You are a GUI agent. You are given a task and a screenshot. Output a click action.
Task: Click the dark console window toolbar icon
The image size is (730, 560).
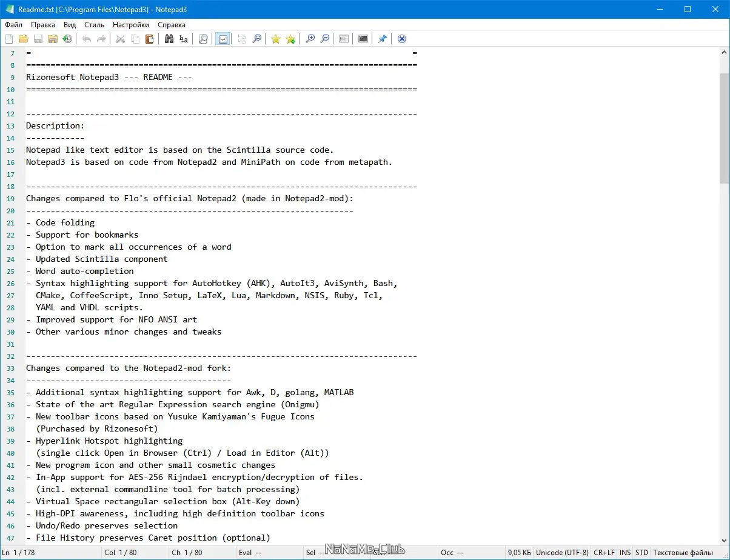point(363,39)
